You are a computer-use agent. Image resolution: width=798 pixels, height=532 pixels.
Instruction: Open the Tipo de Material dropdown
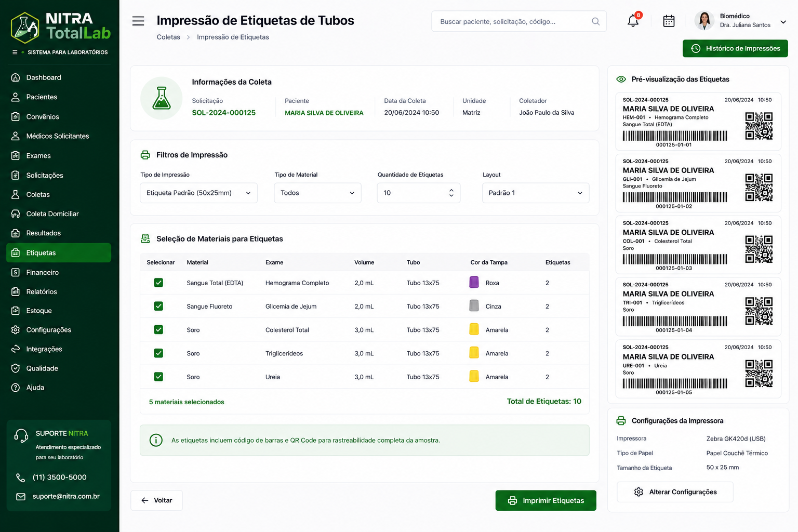pyautogui.click(x=317, y=193)
